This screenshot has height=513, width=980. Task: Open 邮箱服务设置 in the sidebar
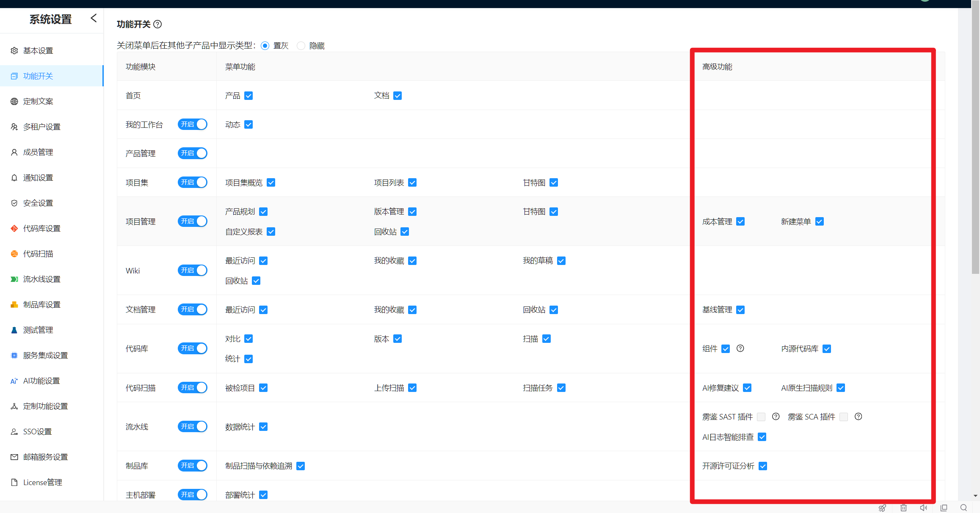45,457
